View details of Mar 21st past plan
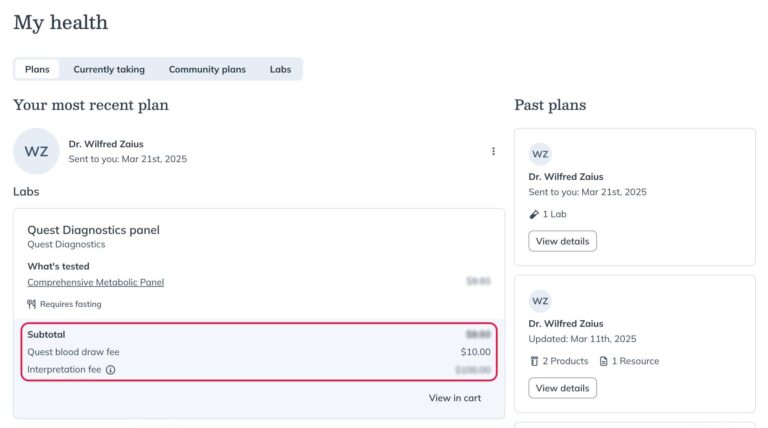768x428 pixels. coord(562,241)
